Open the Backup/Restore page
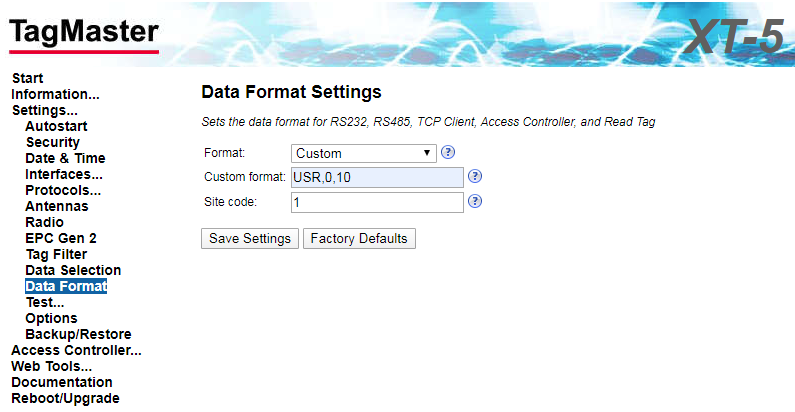 pos(78,334)
